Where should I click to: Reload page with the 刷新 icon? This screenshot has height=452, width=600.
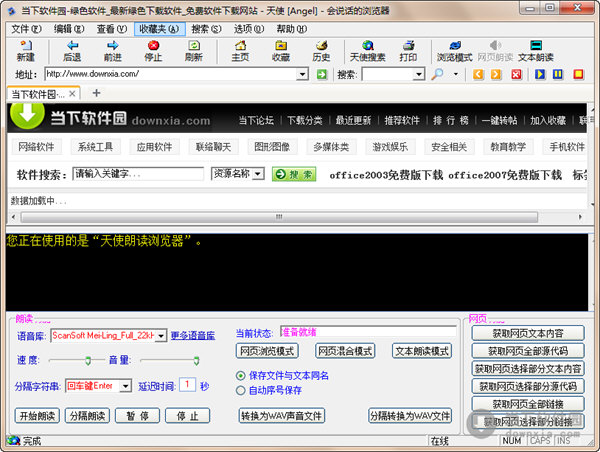(194, 51)
